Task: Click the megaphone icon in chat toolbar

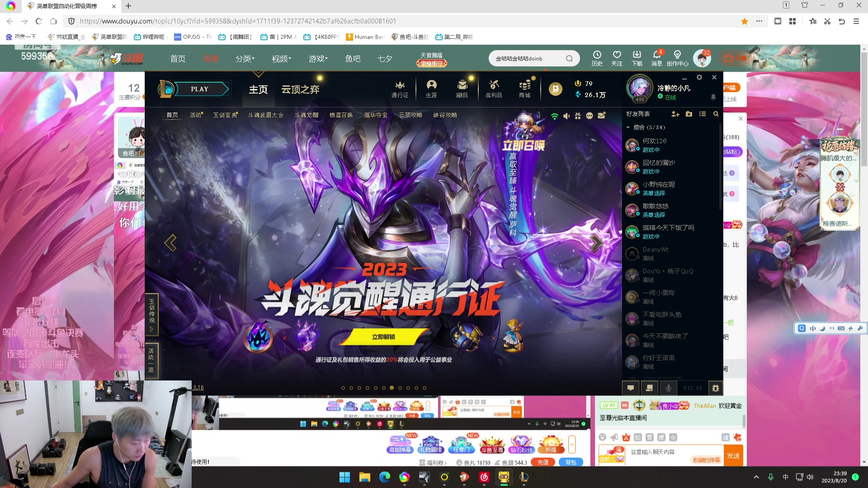Action: click(614, 437)
